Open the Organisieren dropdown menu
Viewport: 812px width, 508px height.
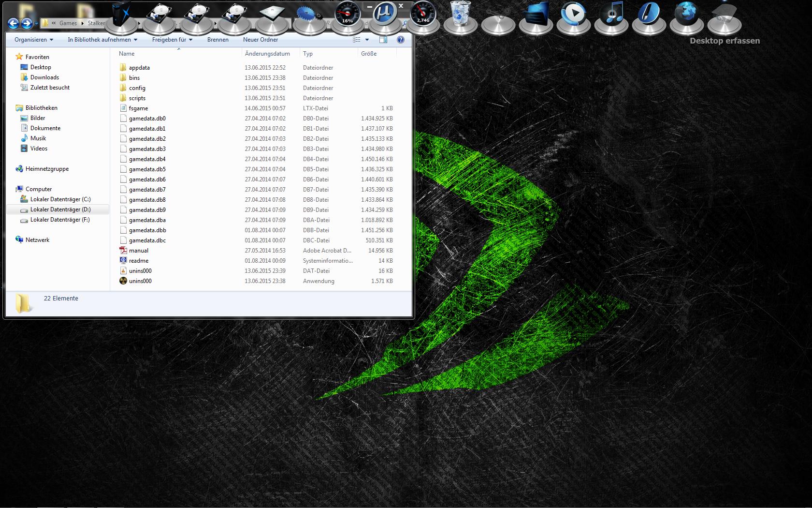click(34, 40)
